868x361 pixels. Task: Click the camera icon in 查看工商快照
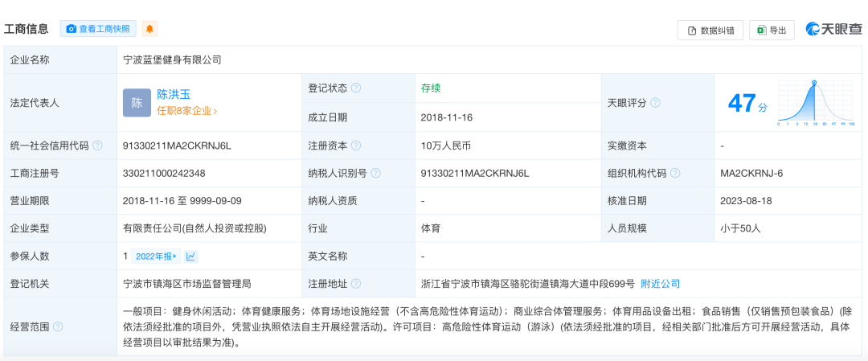tap(71, 29)
